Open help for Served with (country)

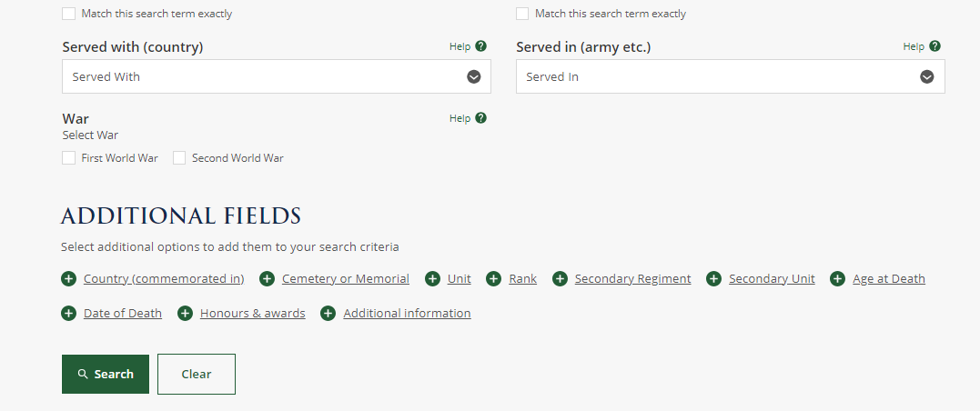click(x=480, y=46)
